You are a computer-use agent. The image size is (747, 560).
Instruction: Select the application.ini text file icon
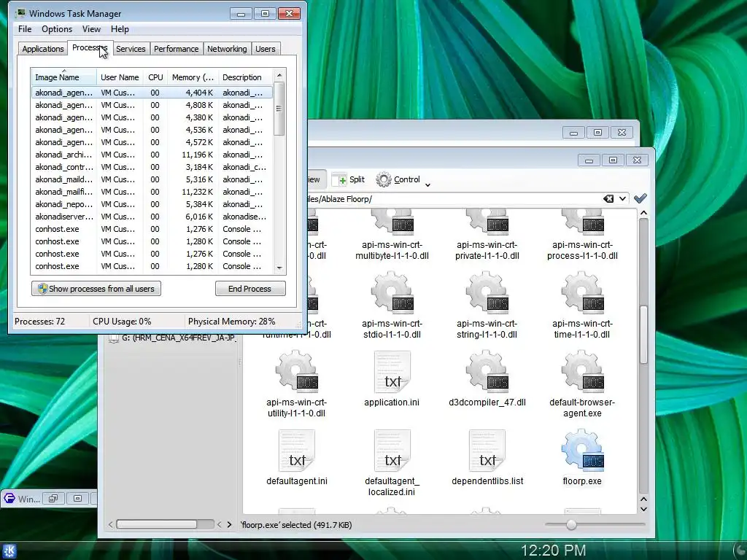coord(392,371)
